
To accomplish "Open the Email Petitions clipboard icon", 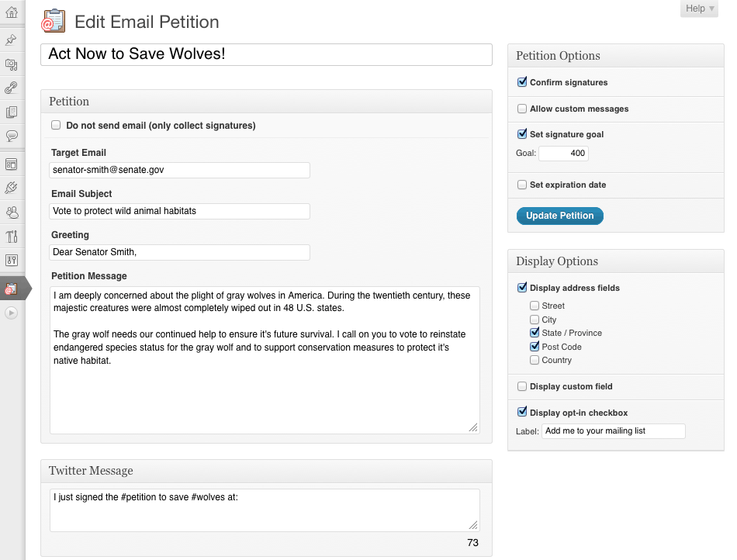I will pos(11,289).
